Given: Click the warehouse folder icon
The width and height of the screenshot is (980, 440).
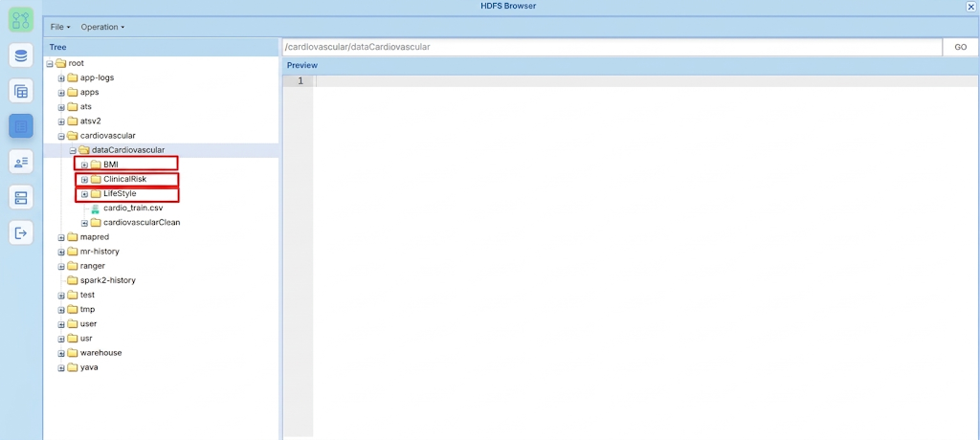Looking at the screenshot, I should point(72,353).
